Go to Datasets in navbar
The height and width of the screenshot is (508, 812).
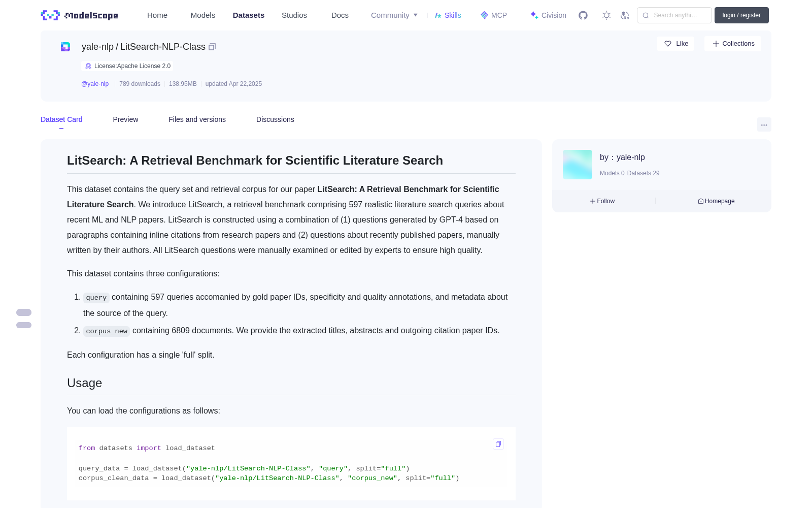(x=249, y=15)
